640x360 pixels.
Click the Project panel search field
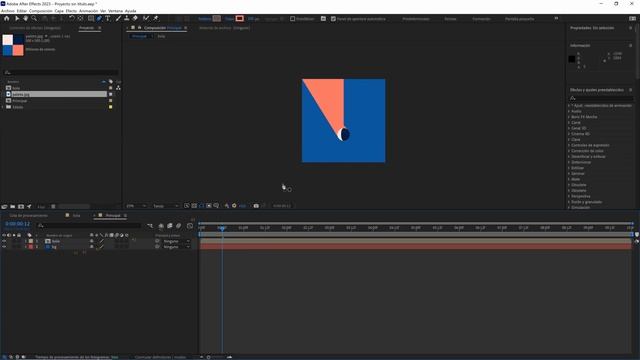click(61, 72)
